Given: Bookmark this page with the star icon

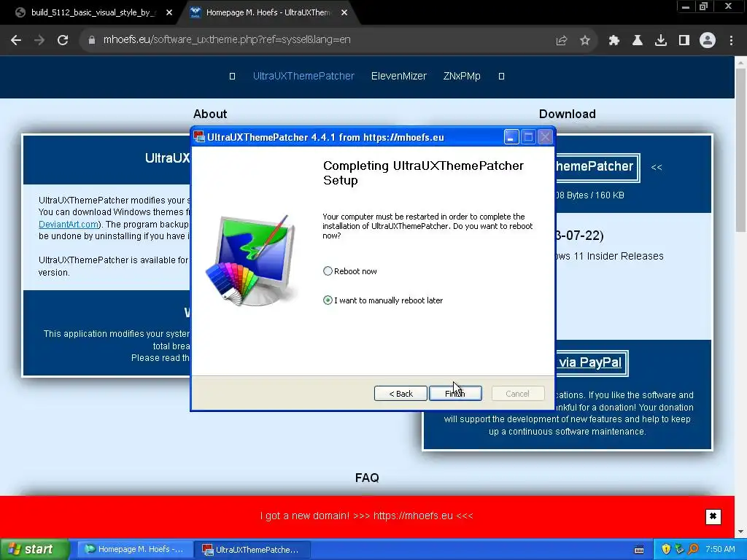Looking at the screenshot, I should 585,41.
